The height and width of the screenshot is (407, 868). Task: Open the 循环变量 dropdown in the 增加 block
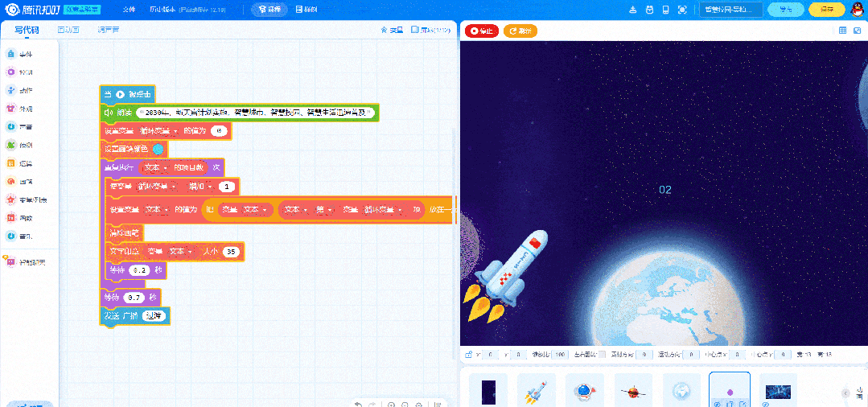pos(157,187)
